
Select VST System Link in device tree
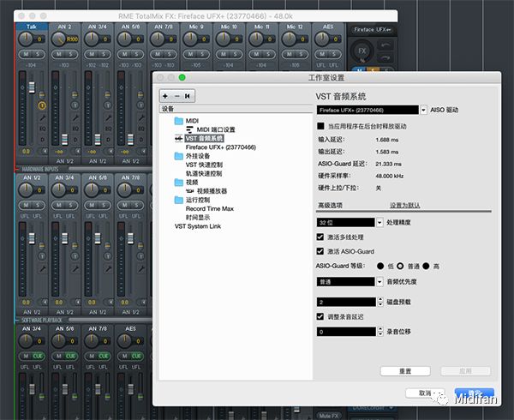(197, 226)
